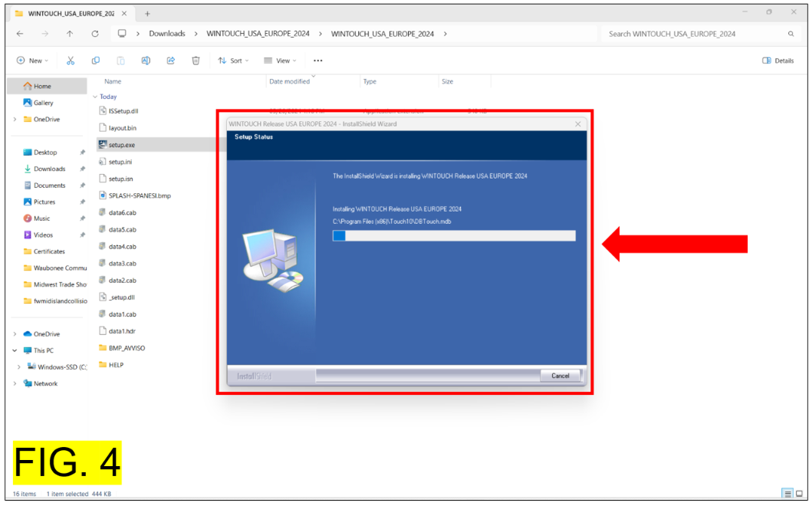Click the Share icon in toolbar
Image resolution: width=812 pixels, height=506 pixels.
coord(170,61)
